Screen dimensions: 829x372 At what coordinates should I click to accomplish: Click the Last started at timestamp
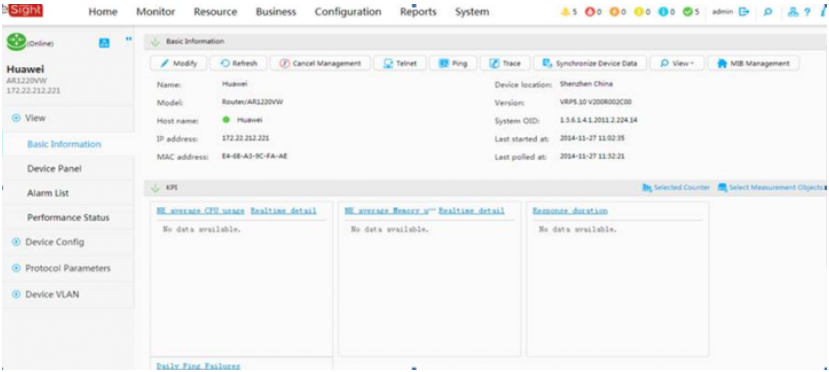[x=592, y=138]
